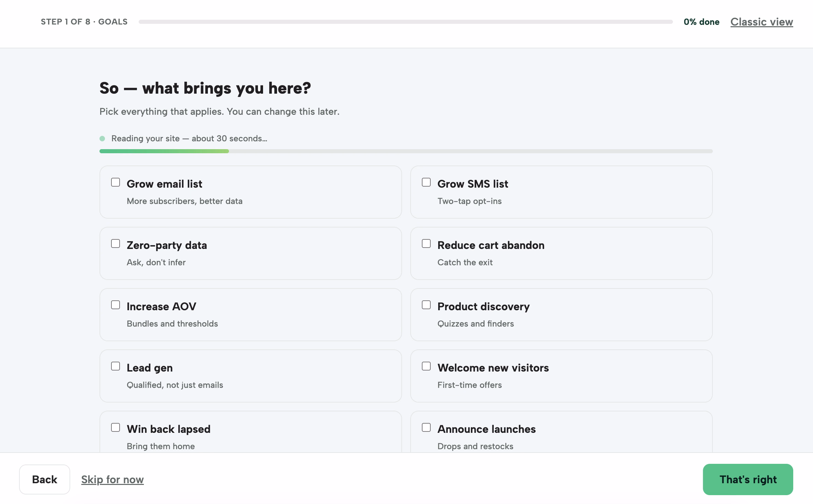Click the 'Bring them home' text
Screen dimensions: 813x504
[x=161, y=446]
